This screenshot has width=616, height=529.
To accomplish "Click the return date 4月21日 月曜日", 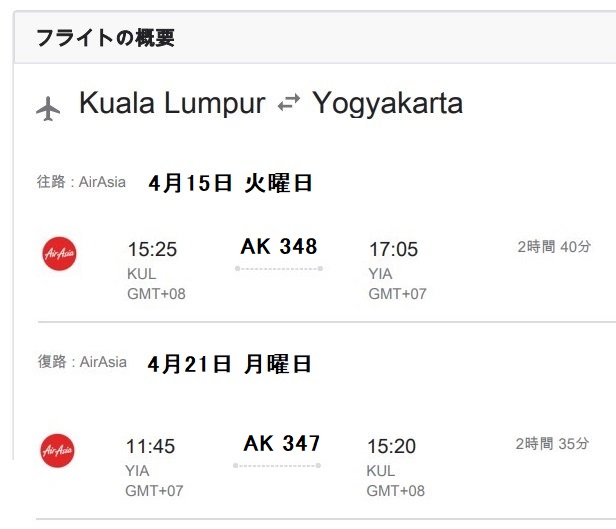I will (229, 364).
